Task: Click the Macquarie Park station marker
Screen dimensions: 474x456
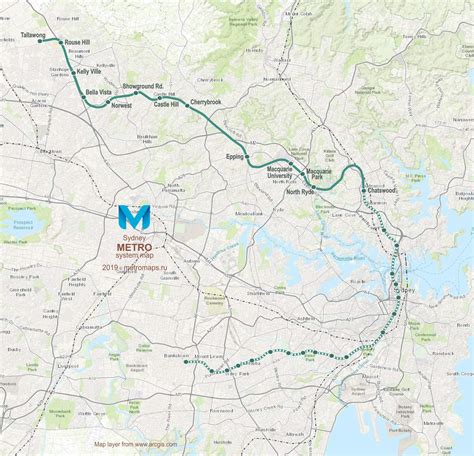Action: (x=303, y=174)
